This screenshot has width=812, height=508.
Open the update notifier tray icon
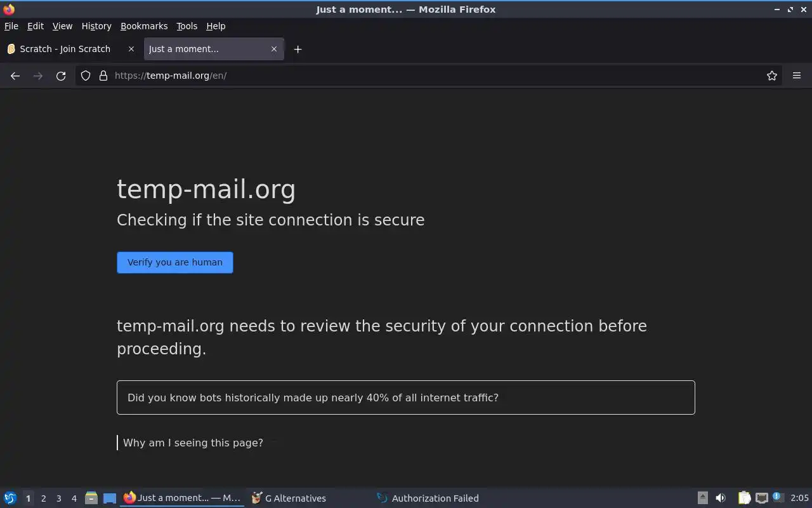pyautogui.click(x=778, y=498)
